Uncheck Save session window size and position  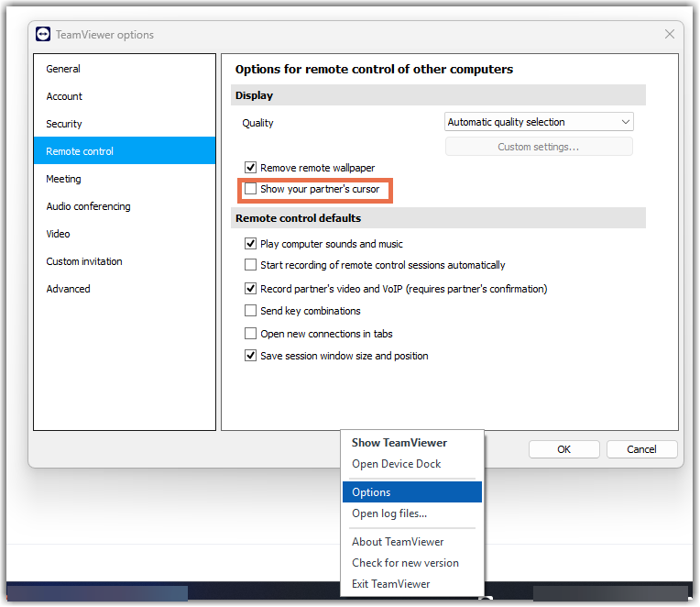pyautogui.click(x=250, y=356)
